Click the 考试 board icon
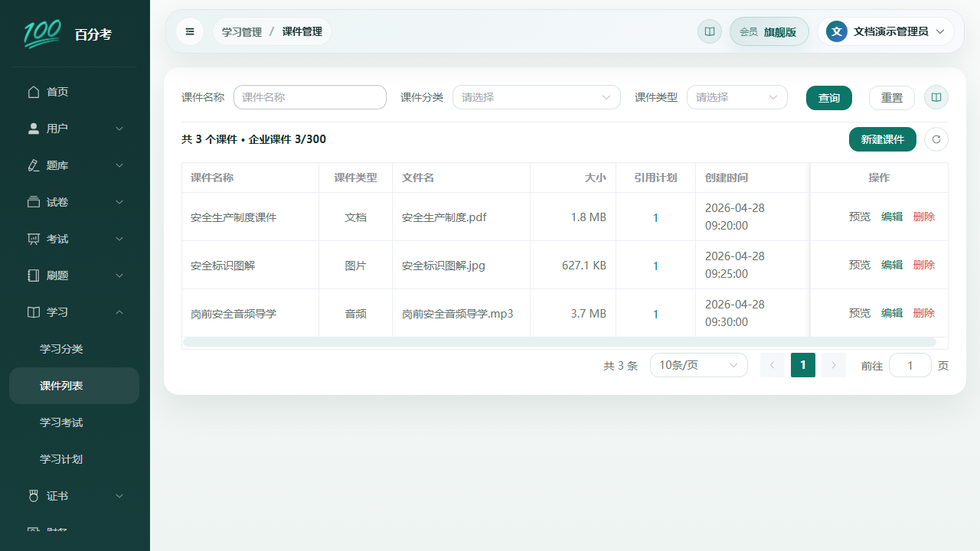Viewport: 980px width, 551px height. [x=33, y=239]
